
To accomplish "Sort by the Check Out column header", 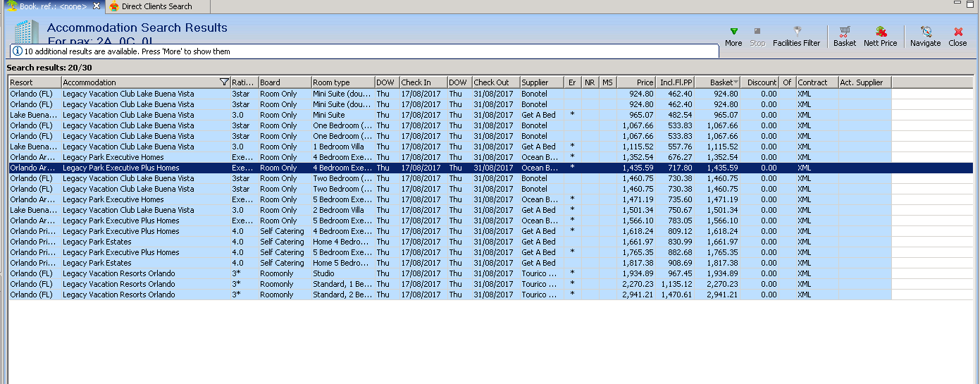I will point(496,82).
